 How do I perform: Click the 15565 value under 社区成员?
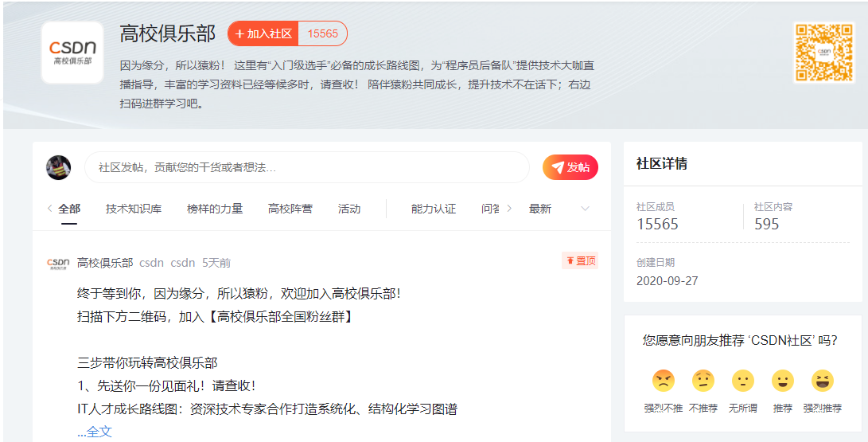tap(657, 224)
